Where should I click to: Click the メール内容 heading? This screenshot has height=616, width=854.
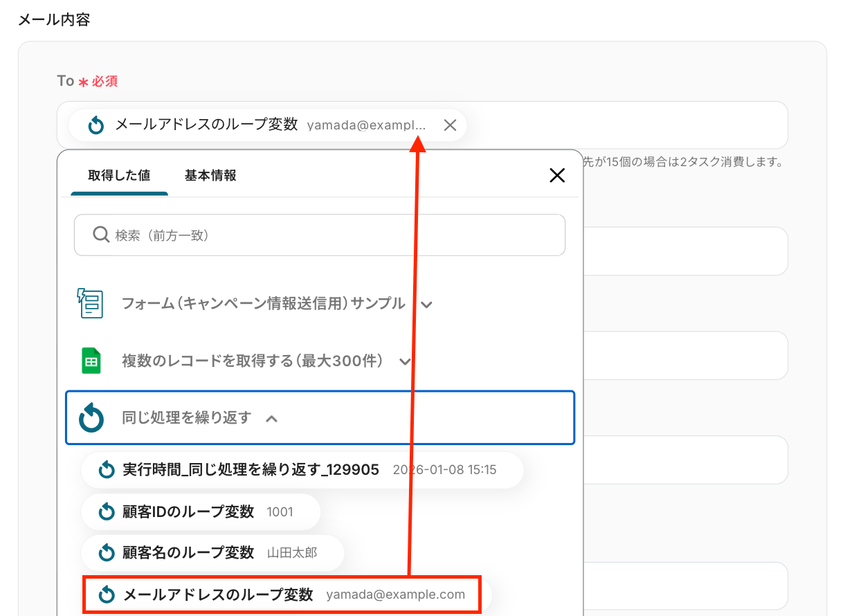pyautogui.click(x=54, y=19)
